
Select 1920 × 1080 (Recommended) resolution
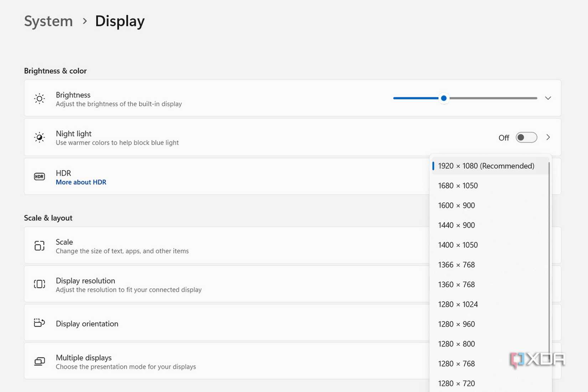tap(490, 166)
